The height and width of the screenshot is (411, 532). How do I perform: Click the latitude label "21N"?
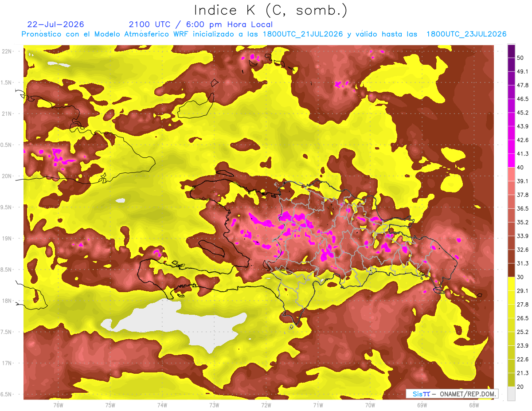tap(7, 114)
